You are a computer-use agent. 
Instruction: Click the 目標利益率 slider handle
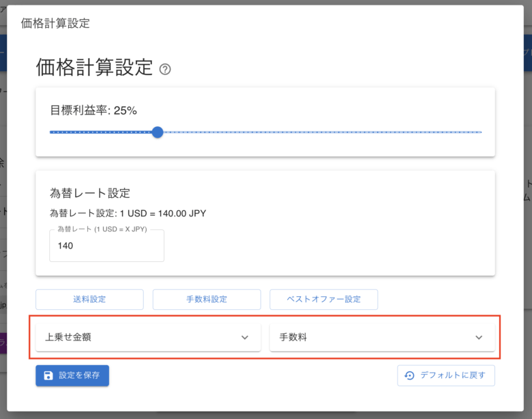point(158,132)
